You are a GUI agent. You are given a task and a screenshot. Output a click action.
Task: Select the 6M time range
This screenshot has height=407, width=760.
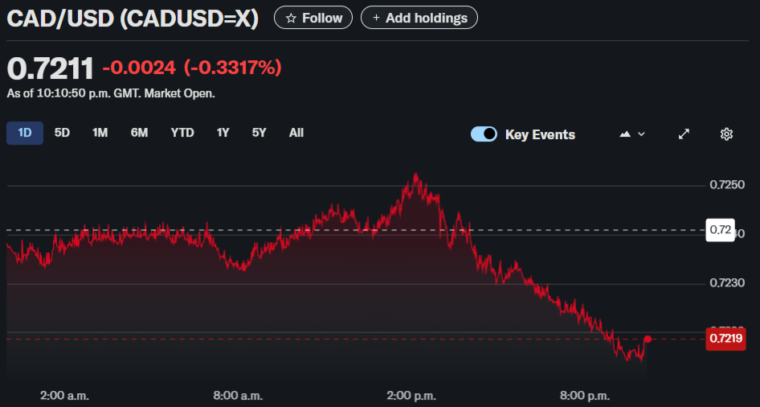click(139, 133)
